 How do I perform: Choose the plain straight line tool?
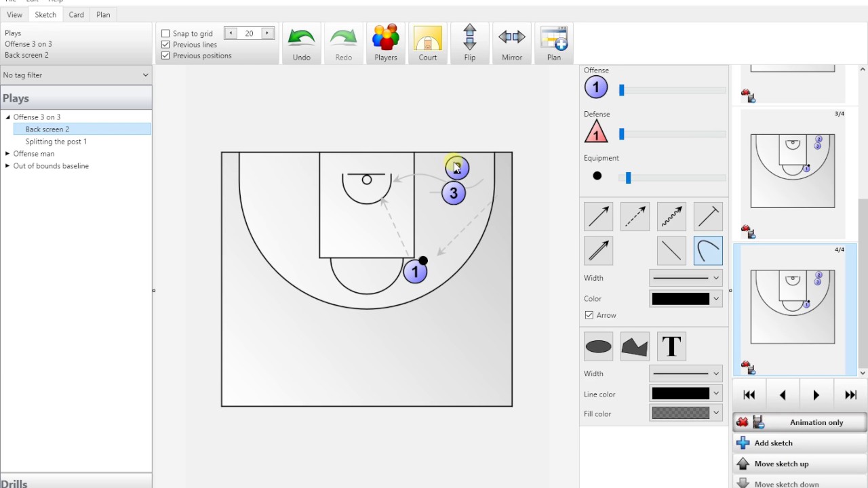click(671, 251)
